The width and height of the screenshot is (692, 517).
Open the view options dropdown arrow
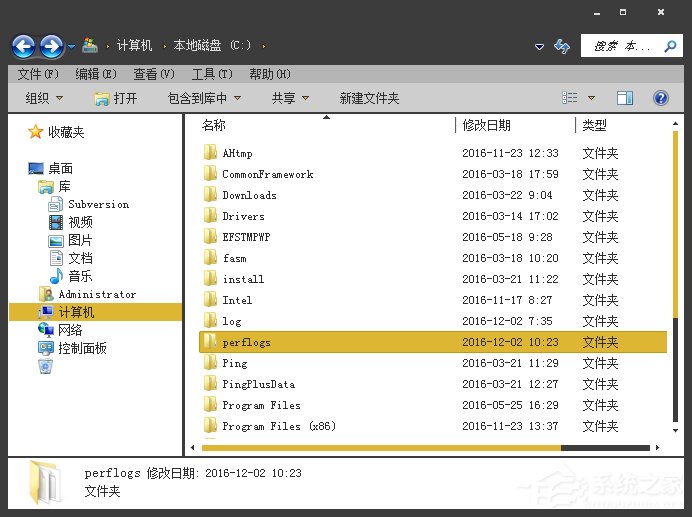click(591, 98)
